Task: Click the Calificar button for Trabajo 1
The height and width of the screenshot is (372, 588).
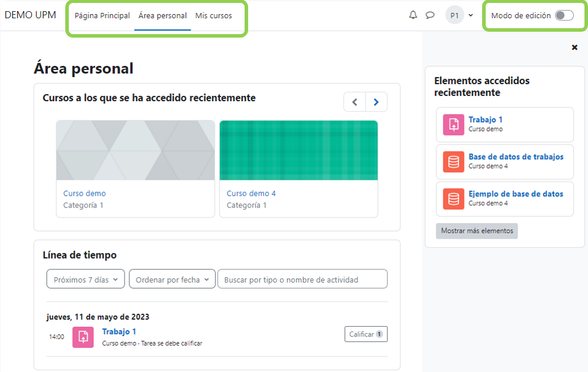Action: pos(366,334)
